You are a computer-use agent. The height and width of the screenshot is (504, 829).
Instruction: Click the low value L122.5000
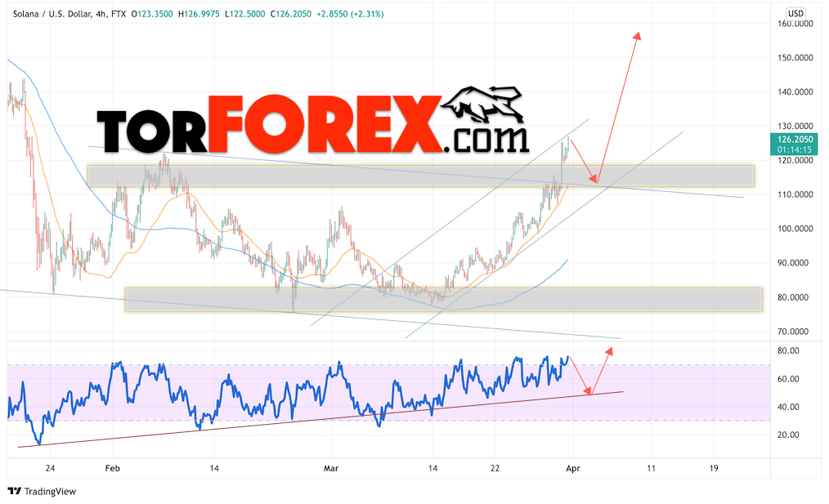point(244,14)
